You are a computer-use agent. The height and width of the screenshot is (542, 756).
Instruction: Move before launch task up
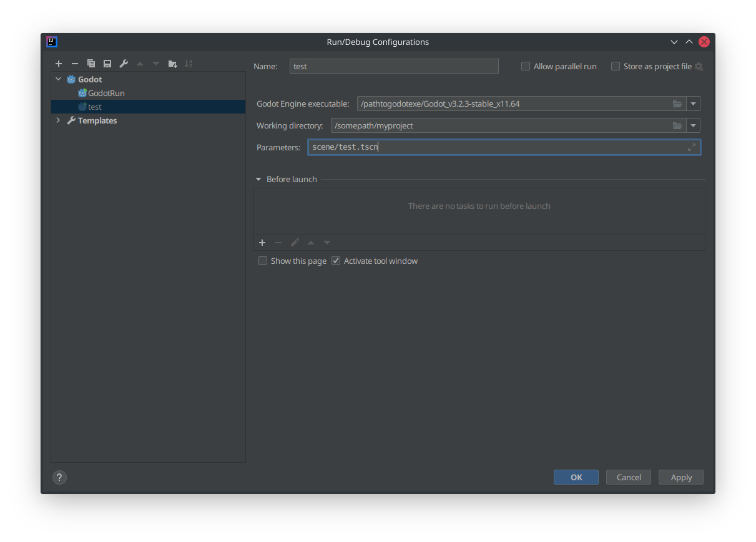pyautogui.click(x=311, y=243)
